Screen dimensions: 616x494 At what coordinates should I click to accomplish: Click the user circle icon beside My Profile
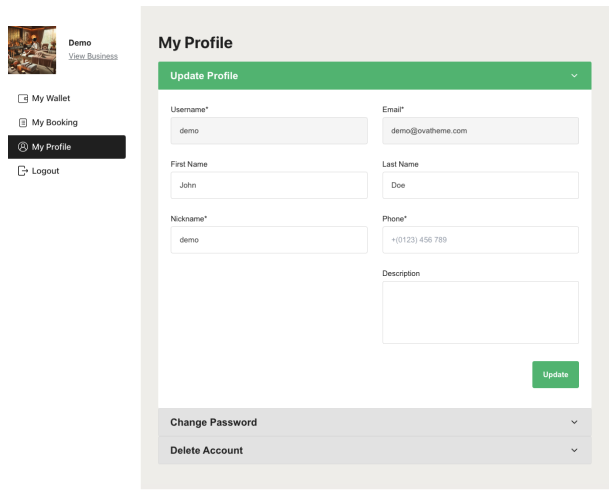coord(23,147)
